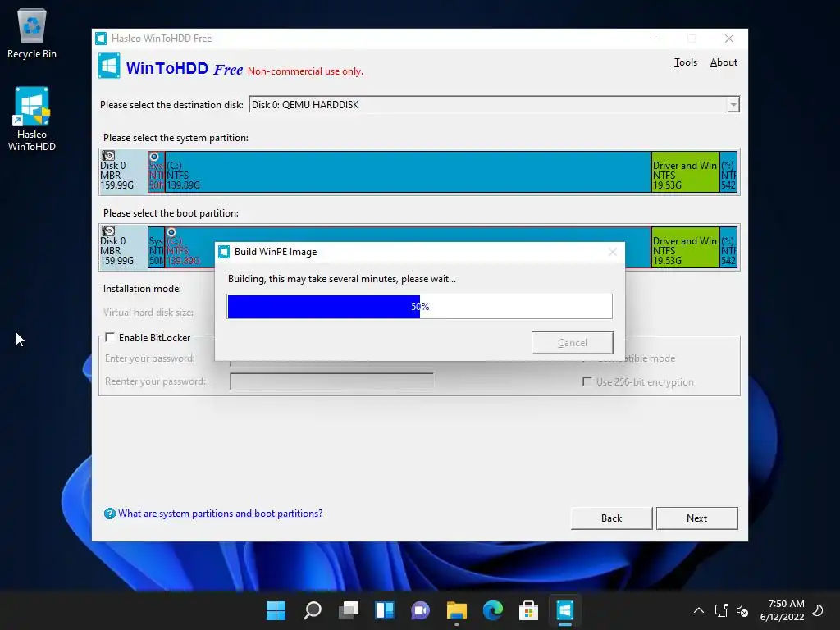Image resolution: width=840 pixels, height=630 pixels.
Task: Launch Microsoft Edge from the taskbar
Action: [493, 610]
